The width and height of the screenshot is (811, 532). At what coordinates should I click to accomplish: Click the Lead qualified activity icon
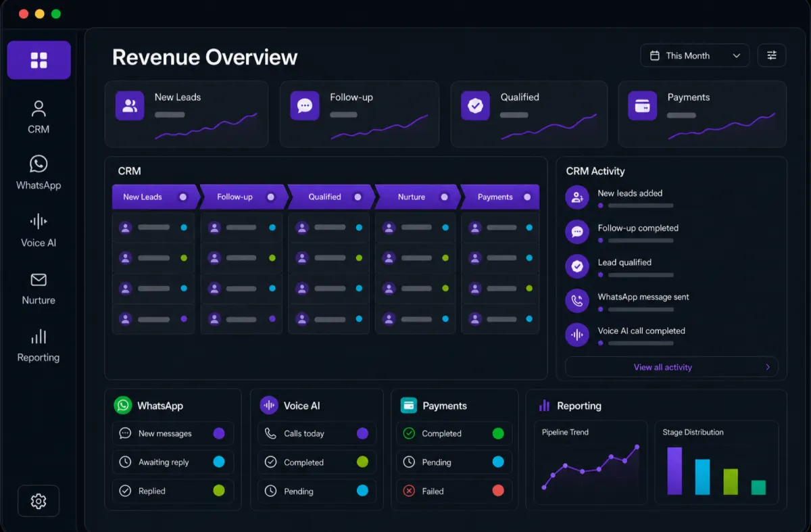pos(577,266)
